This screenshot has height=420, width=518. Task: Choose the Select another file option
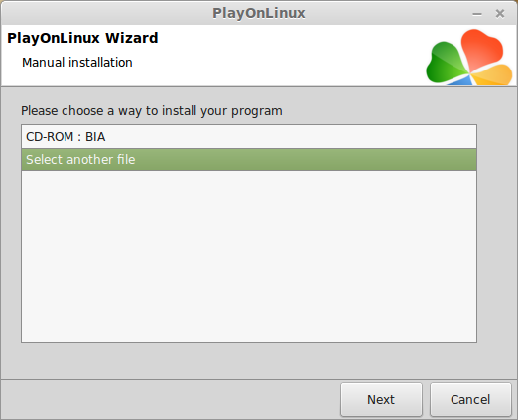(x=249, y=160)
